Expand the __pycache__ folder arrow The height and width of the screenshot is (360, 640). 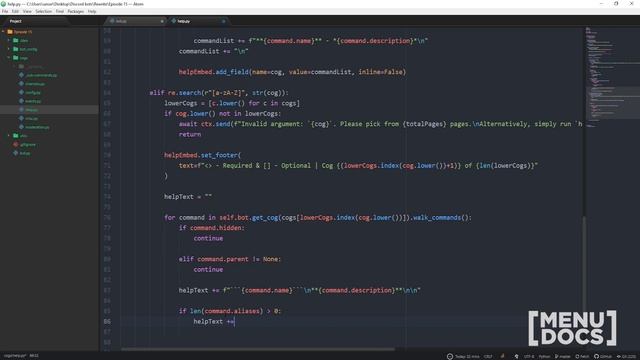tap(15, 67)
